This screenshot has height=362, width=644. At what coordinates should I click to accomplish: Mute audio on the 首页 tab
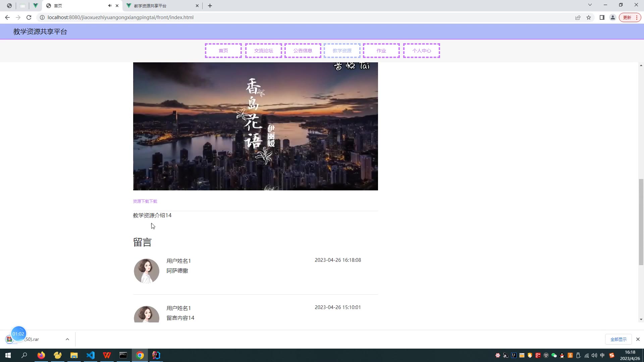(x=110, y=6)
